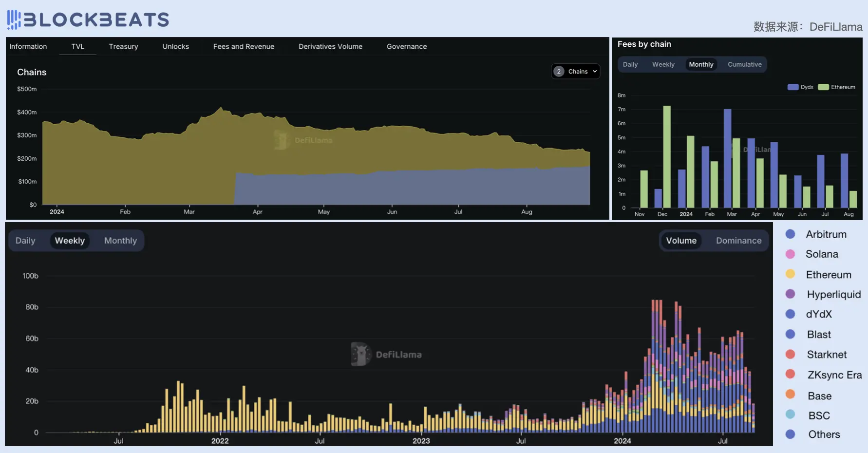Select Daily interval for volume chart
Viewport: 868px width, 453px height.
(x=25, y=241)
